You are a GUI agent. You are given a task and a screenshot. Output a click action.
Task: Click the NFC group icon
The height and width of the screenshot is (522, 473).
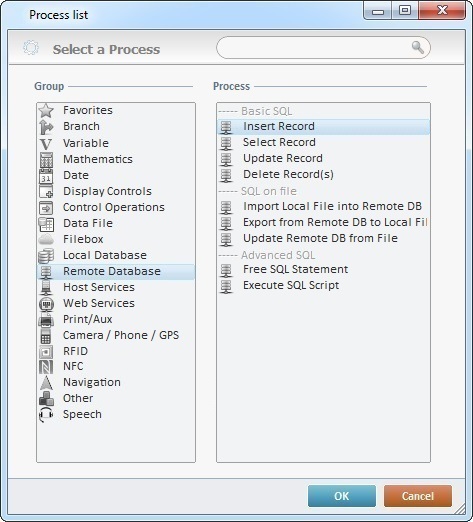pos(46,367)
